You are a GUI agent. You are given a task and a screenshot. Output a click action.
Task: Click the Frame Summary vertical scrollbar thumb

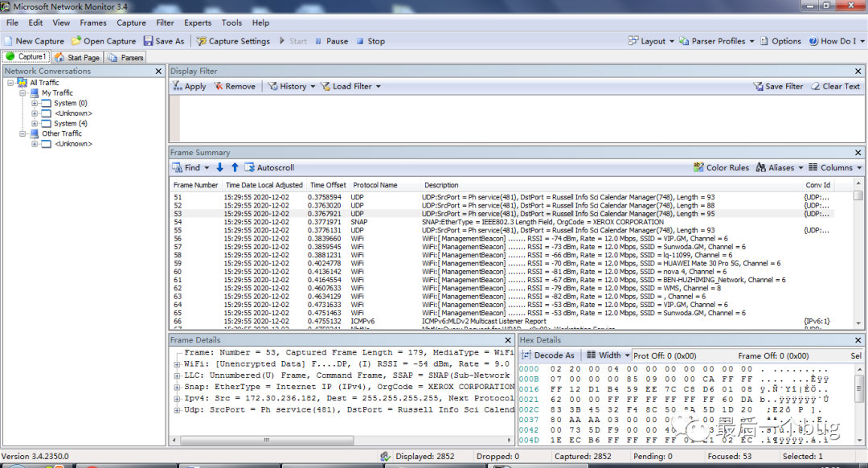pos(858,195)
